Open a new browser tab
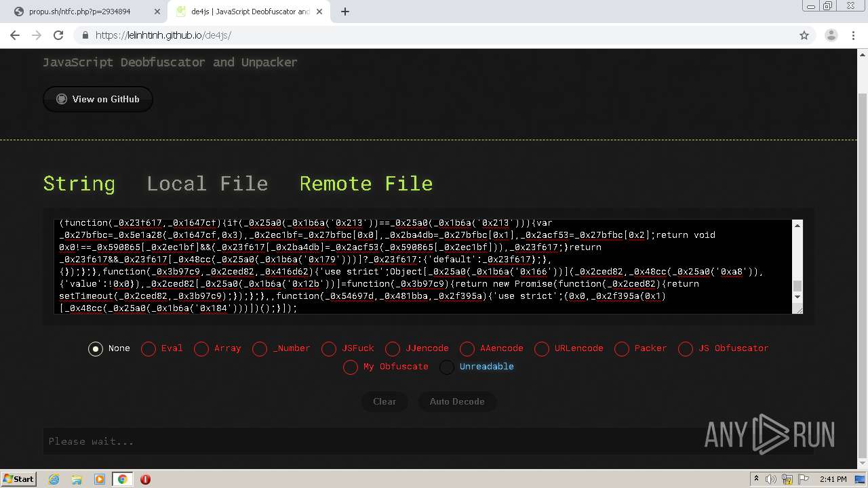 [x=344, y=12]
